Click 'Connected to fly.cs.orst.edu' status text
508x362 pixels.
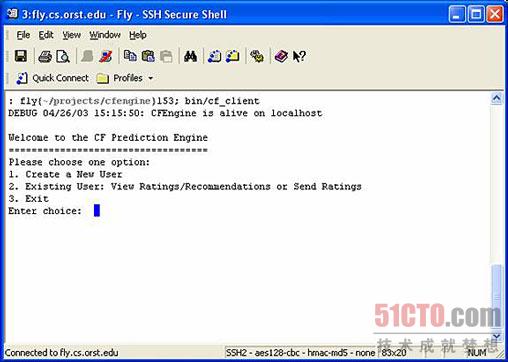coord(62,353)
